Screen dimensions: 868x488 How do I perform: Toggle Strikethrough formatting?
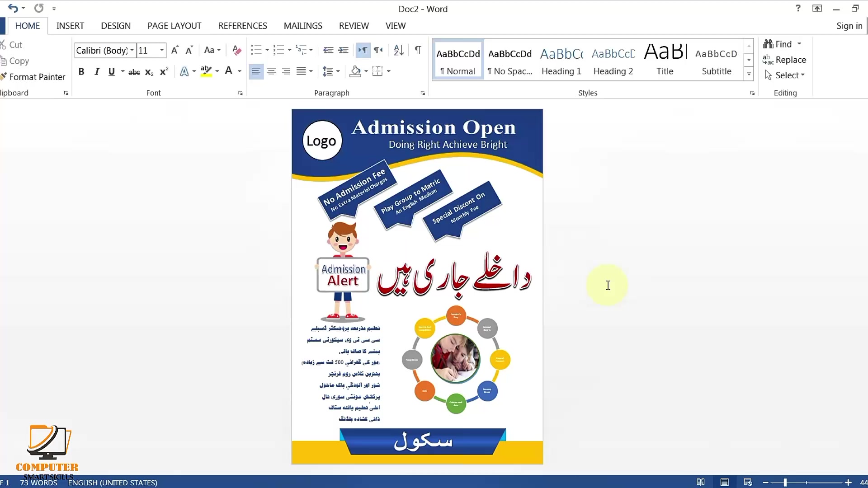(134, 72)
